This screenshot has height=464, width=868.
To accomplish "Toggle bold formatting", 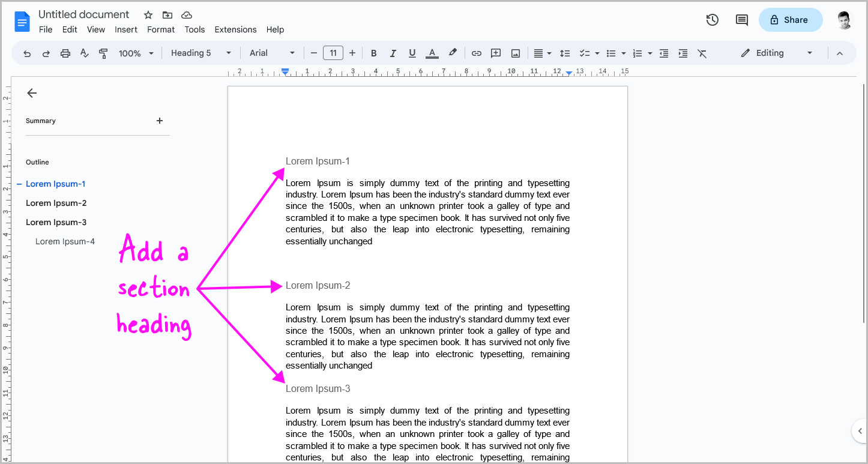I will [x=373, y=53].
